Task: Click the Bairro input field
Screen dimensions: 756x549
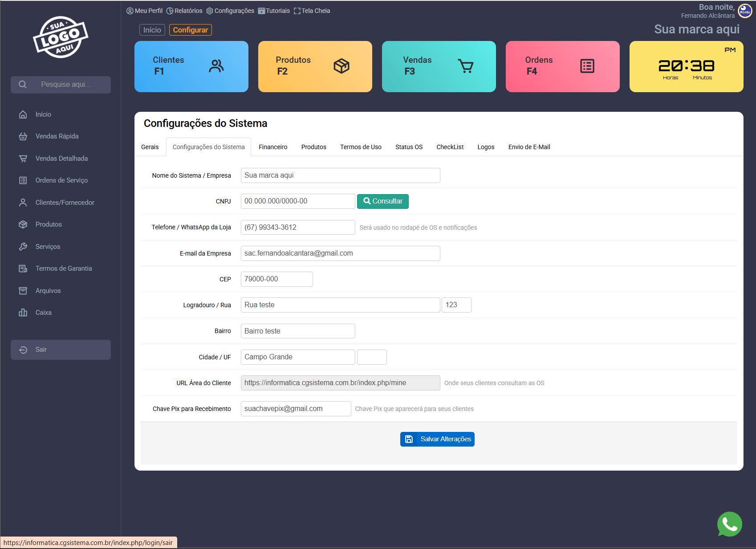Action: pyautogui.click(x=298, y=331)
